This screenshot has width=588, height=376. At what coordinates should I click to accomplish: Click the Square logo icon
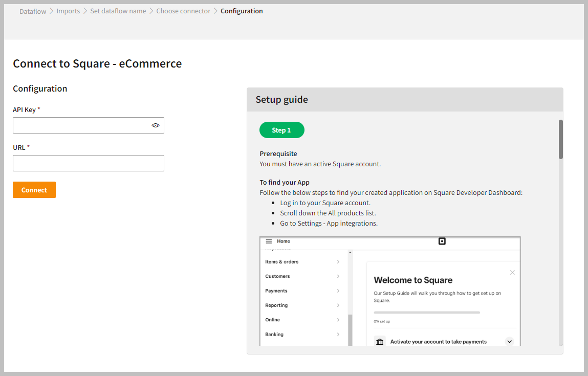click(442, 241)
